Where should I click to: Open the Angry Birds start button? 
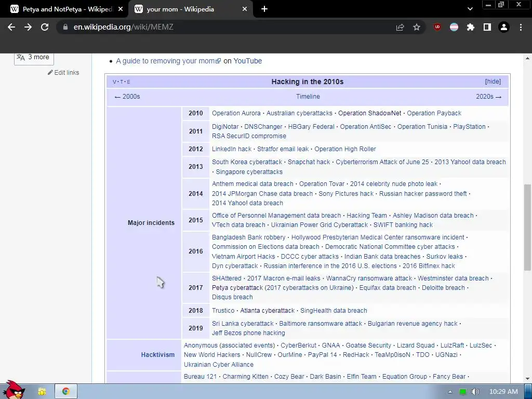click(14, 390)
